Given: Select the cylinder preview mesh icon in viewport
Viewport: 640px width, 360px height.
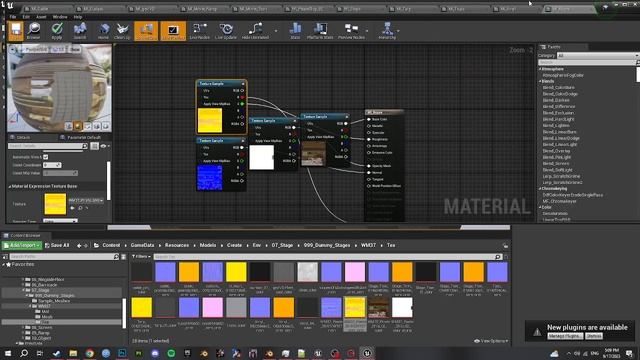Looking at the screenshot, I should pos(69,126).
